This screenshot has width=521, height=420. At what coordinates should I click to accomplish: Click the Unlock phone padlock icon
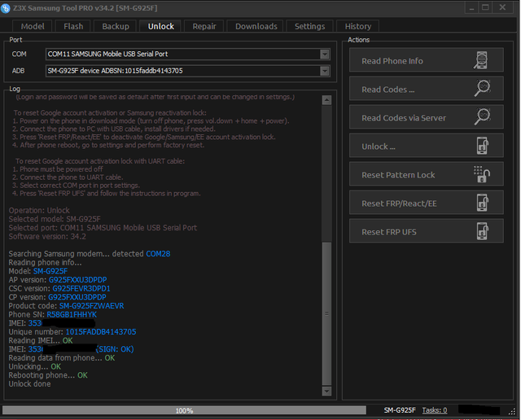click(483, 146)
